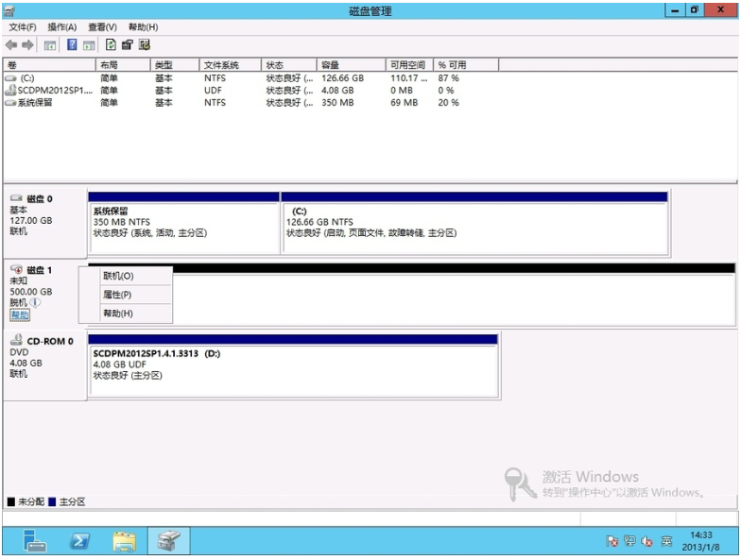
Task: Click the 87 % free cell
Action: click(x=448, y=77)
